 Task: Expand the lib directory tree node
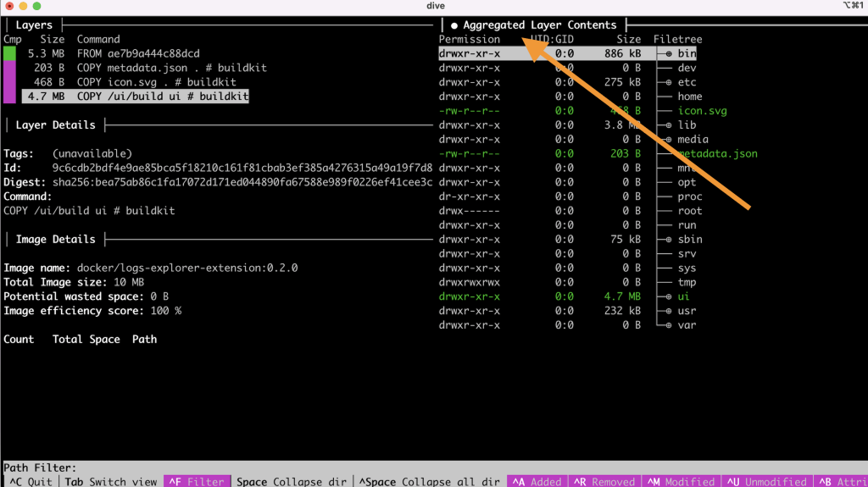coord(669,125)
